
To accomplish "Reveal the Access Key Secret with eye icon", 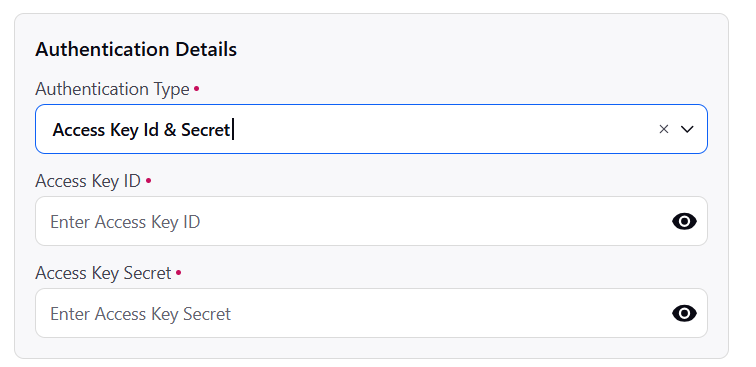I will click(684, 313).
